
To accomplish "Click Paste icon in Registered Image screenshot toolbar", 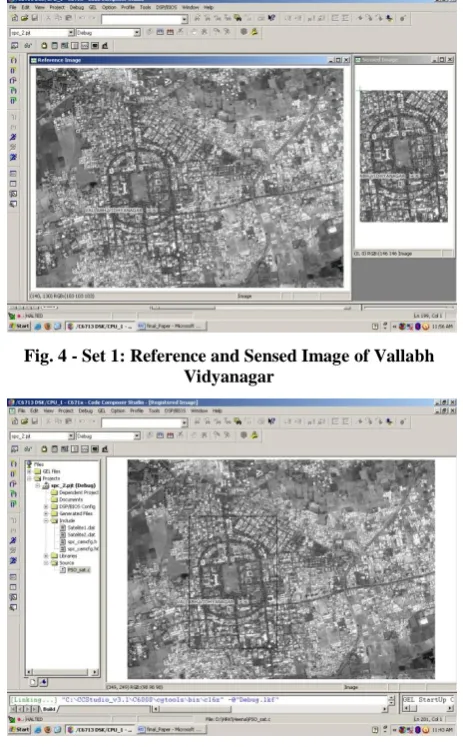I will tap(68, 421).
